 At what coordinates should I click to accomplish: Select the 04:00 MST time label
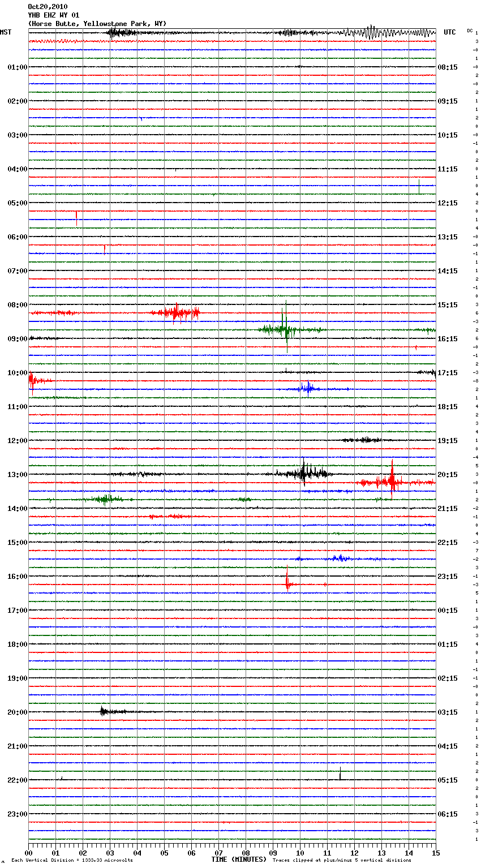coord(18,169)
